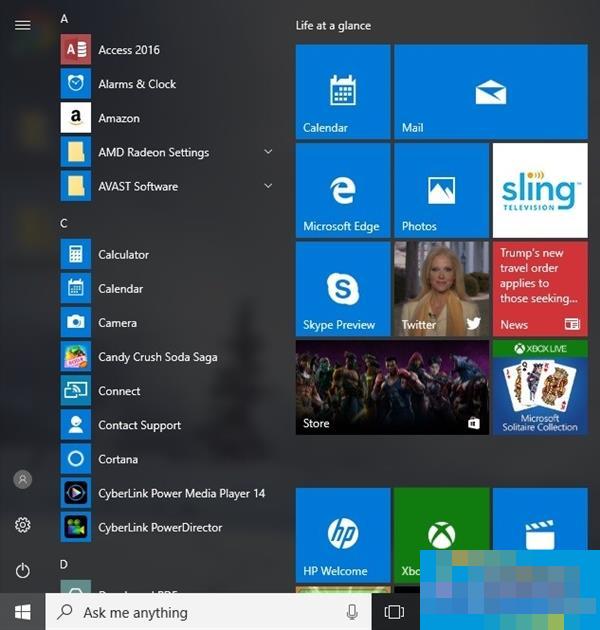Open Alarms & Clock app
Viewport: 600px width, 630px height.
pyautogui.click(x=167, y=84)
